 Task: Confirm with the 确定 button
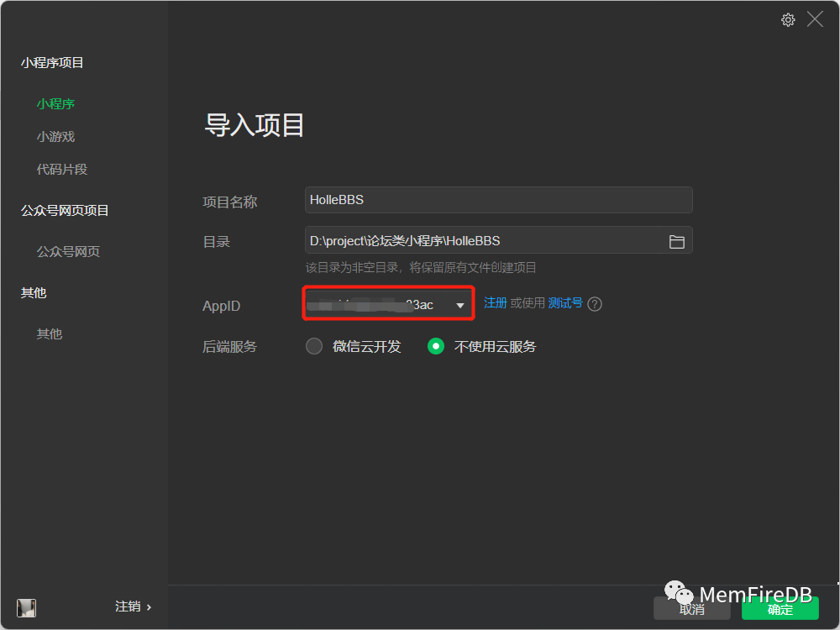pyautogui.click(x=780, y=608)
